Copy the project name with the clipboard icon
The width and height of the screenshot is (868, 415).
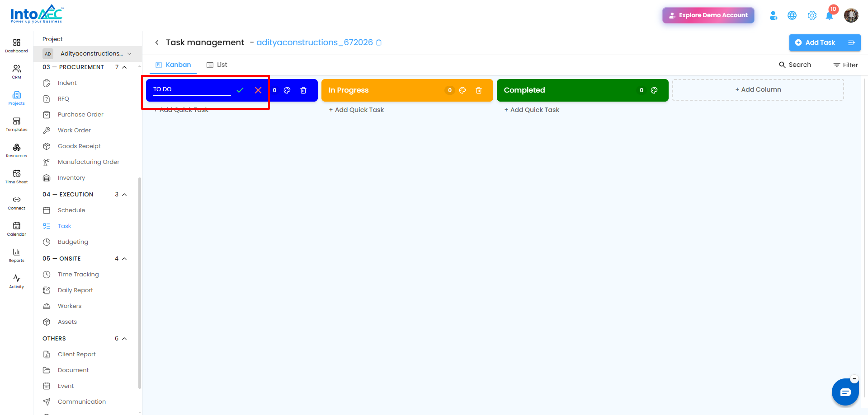pyautogui.click(x=379, y=42)
